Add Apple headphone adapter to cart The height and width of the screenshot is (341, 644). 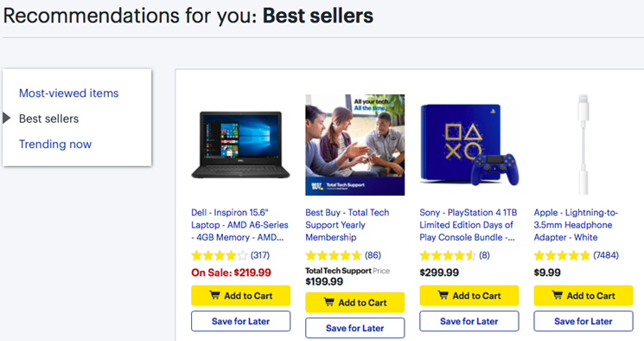coord(583,296)
